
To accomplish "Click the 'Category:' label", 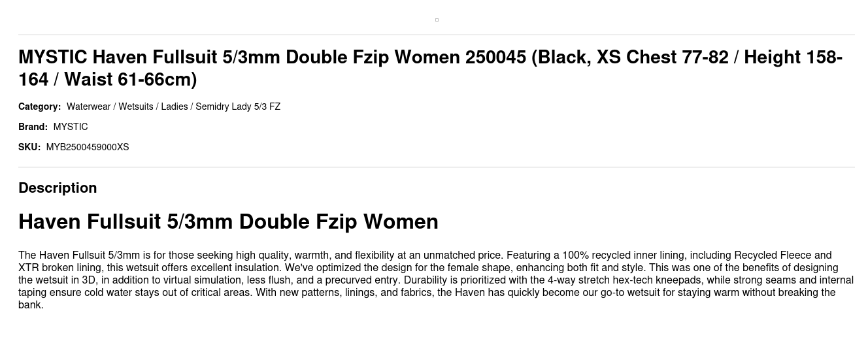I will click(39, 106).
